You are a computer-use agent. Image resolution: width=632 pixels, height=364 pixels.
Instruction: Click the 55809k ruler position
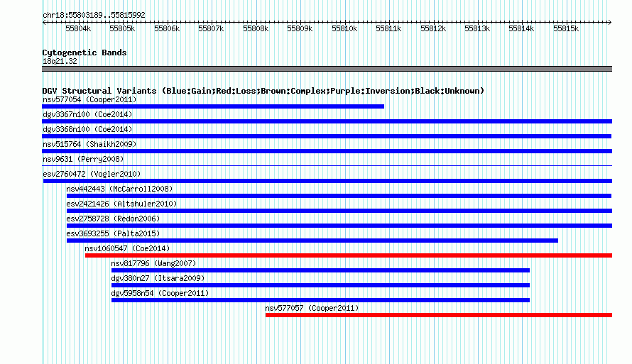tap(300, 28)
